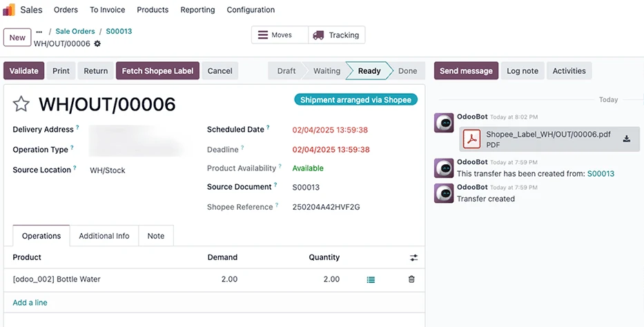The width and height of the screenshot is (644, 327).
Task: Show help for Deadline field
Action: tap(242, 148)
